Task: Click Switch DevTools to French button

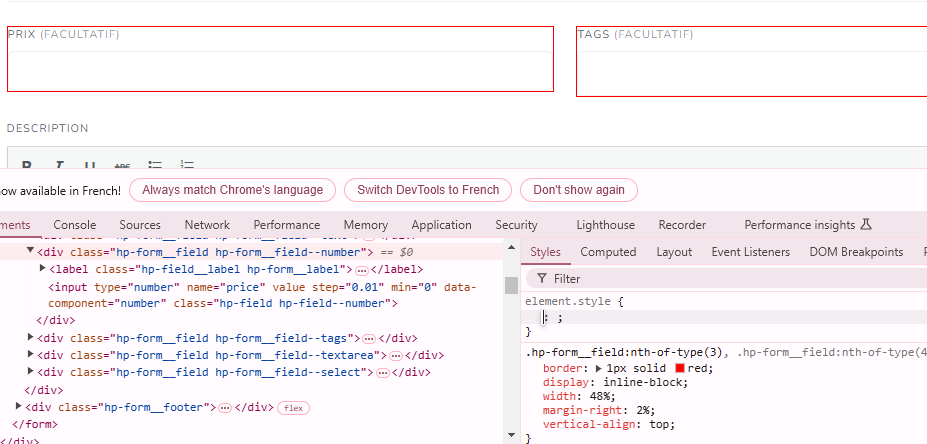Action: pos(428,190)
